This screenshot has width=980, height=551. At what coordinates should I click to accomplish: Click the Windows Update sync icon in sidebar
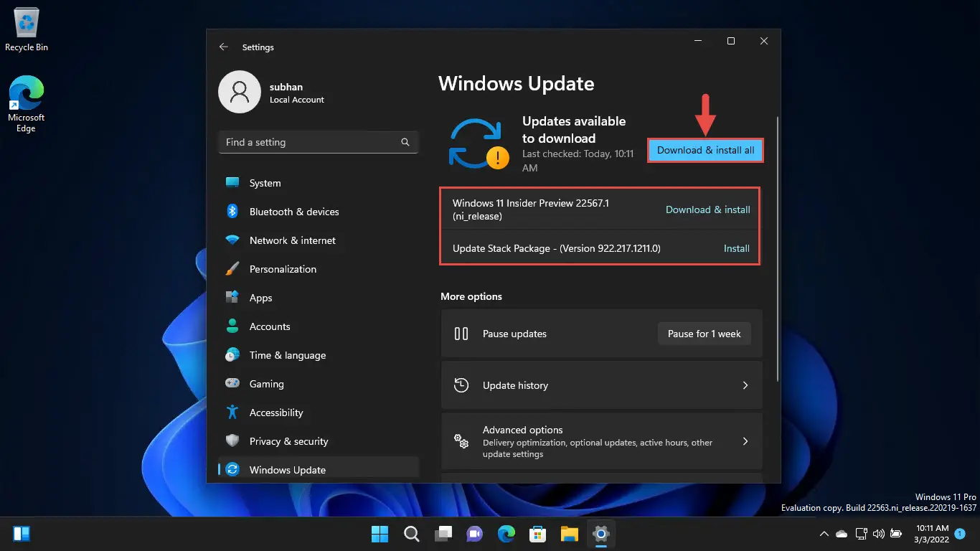232,470
